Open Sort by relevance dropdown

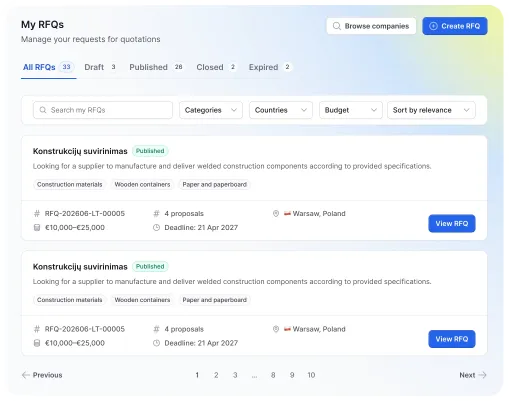pos(431,110)
